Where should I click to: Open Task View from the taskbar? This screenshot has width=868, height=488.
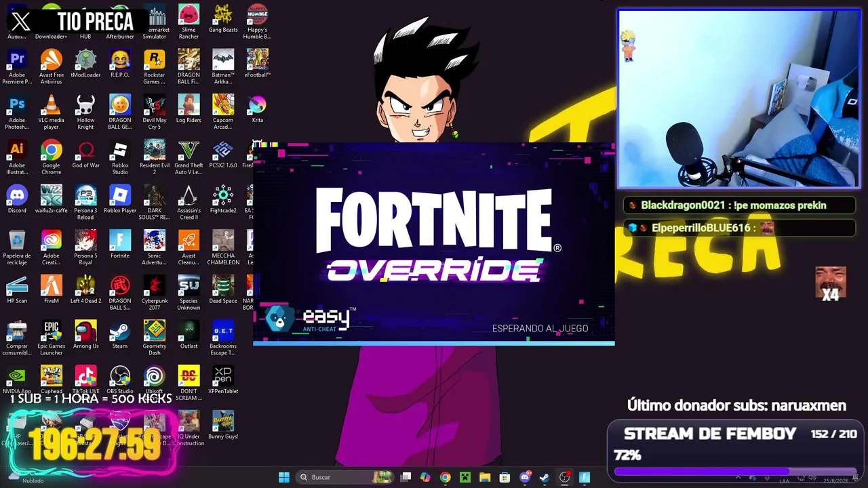pyautogui.click(x=406, y=477)
